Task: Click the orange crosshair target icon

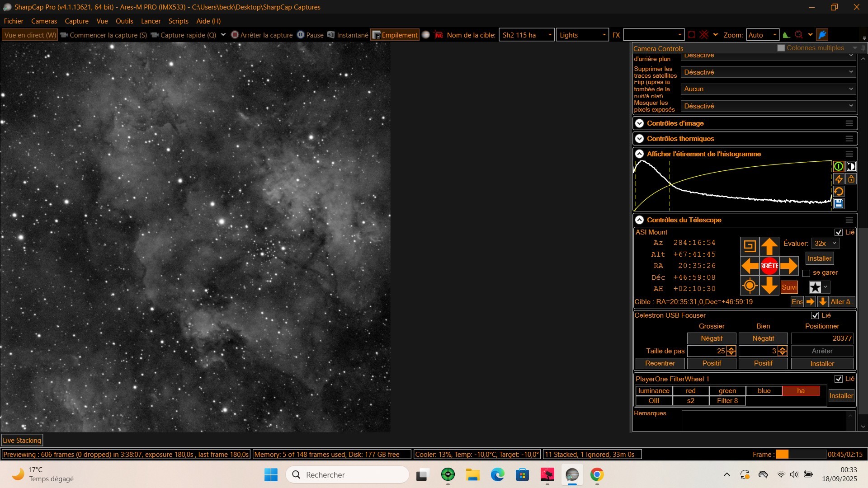Action: [x=750, y=286]
